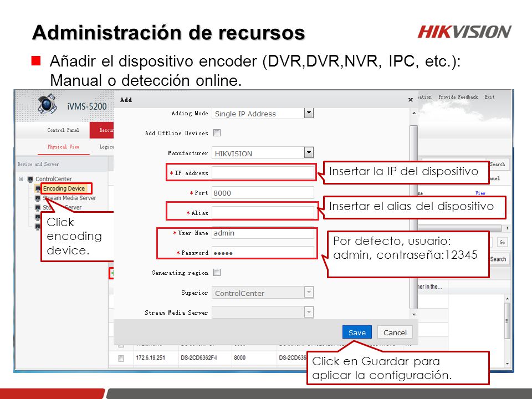Viewport: 532px width, 399px height.
Task: Click the Encoding Device icon
Action: [38, 188]
